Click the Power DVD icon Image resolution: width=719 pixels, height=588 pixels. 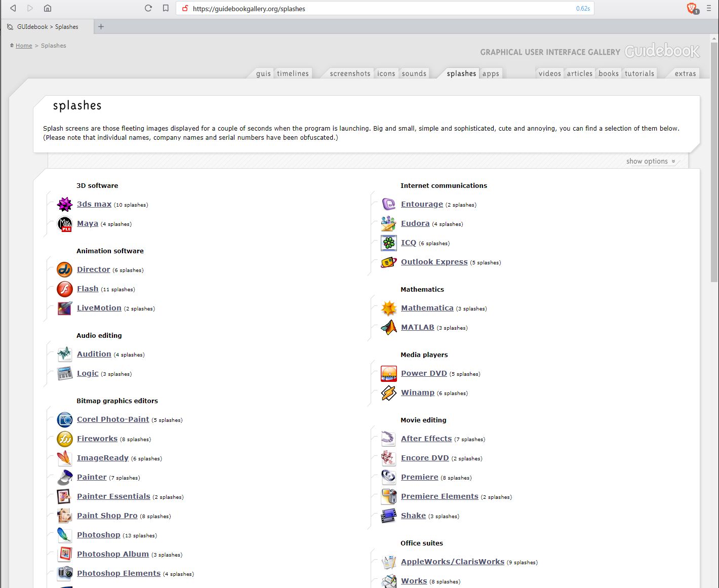coord(389,374)
